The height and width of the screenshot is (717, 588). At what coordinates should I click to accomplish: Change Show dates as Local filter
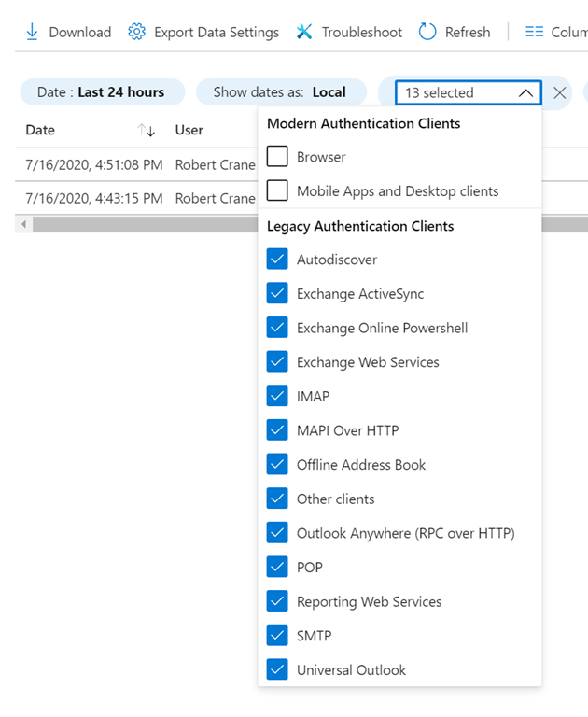pyautogui.click(x=279, y=92)
